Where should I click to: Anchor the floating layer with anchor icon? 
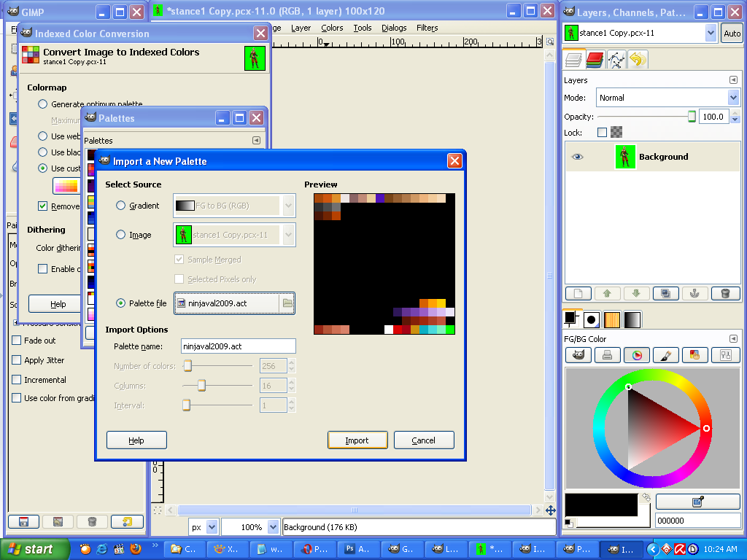coord(695,293)
